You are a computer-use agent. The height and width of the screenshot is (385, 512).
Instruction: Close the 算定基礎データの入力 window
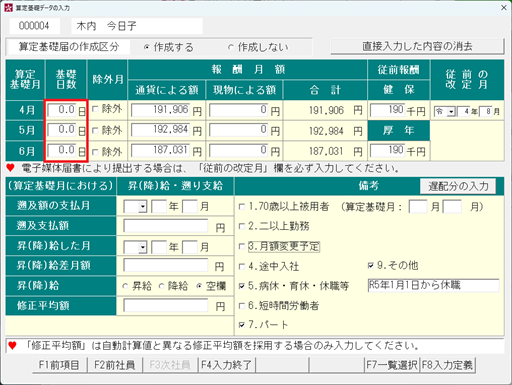coord(504,7)
